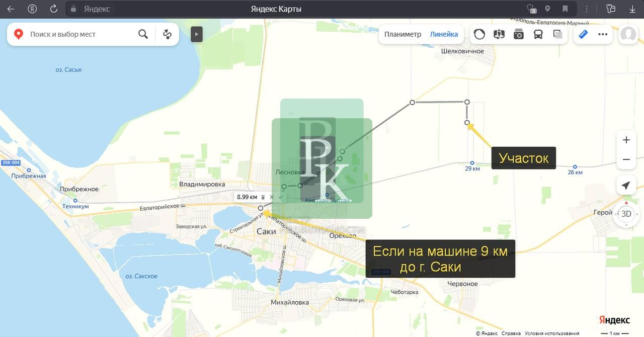
Task: Switch to the Линейка tab
Action: (444, 34)
